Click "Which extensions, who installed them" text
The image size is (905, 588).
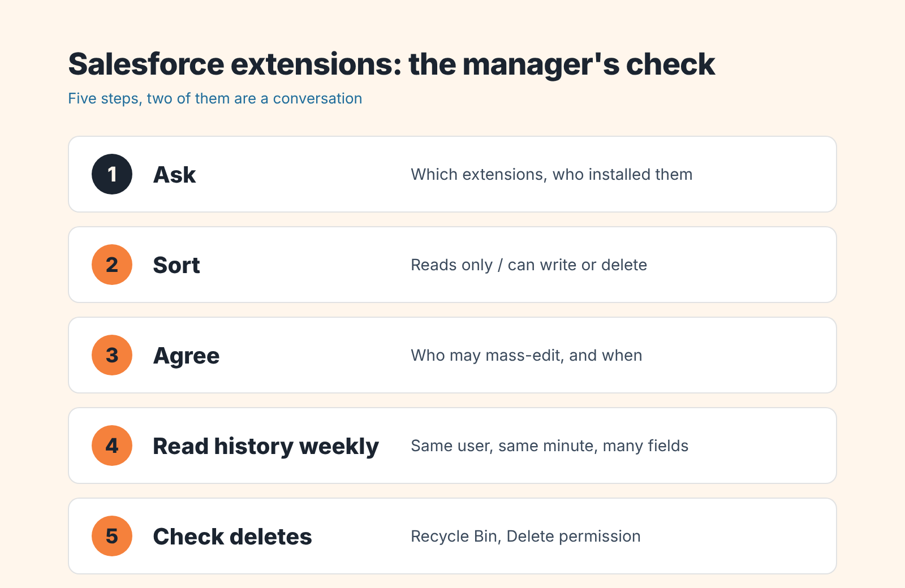click(x=551, y=174)
